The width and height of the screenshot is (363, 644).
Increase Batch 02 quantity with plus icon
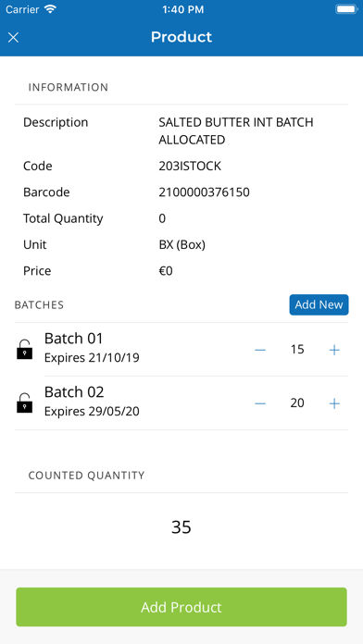click(334, 403)
